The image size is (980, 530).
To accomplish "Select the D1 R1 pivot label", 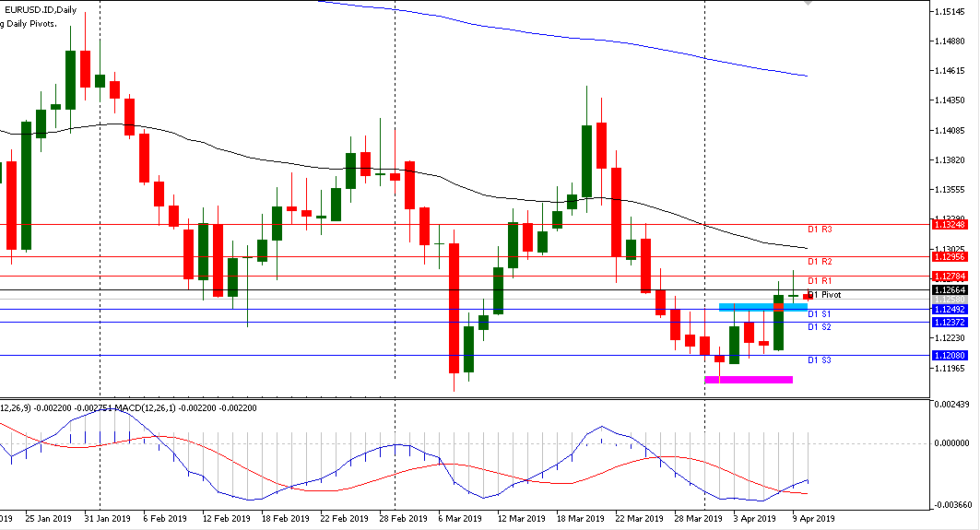I will tap(820, 281).
